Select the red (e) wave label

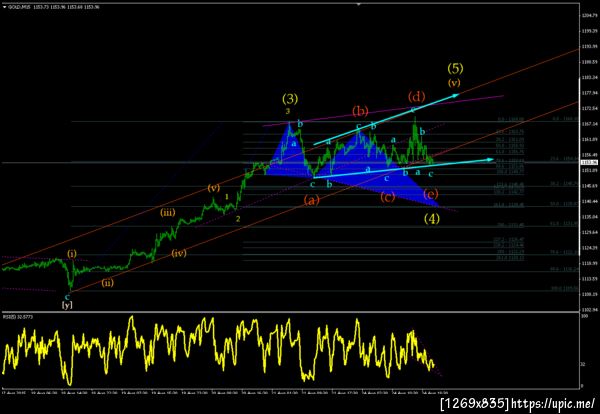(x=430, y=194)
